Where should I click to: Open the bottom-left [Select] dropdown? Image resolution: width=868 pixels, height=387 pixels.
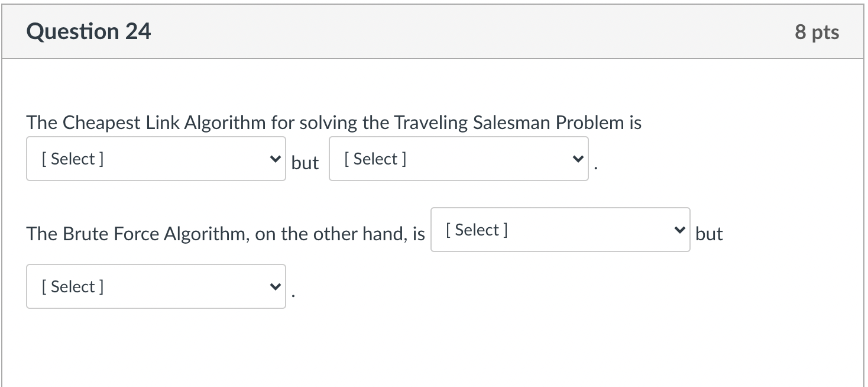tap(156, 286)
